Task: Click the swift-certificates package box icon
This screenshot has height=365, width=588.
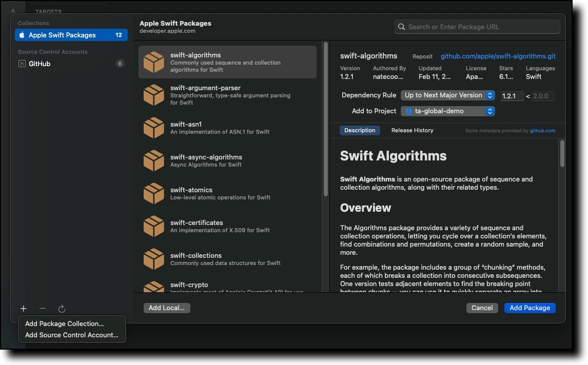Action: click(154, 227)
